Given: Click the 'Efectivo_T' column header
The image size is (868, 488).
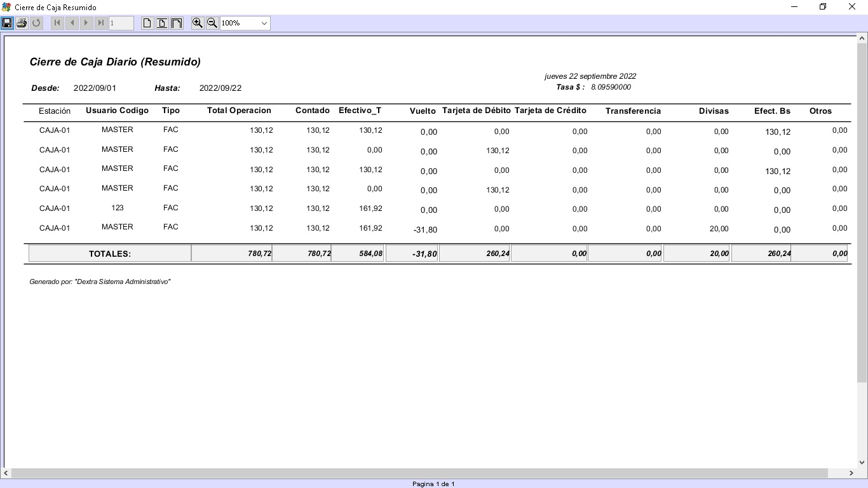Looking at the screenshot, I should point(360,111).
